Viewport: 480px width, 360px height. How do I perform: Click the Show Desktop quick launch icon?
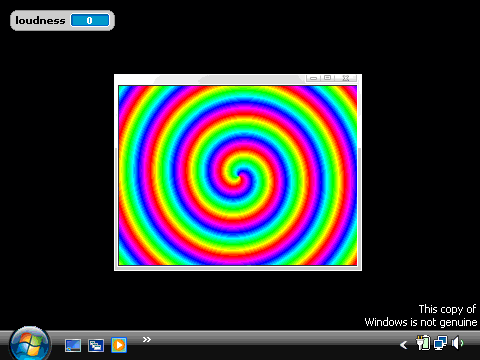pyautogui.click(x=73, y=345)
